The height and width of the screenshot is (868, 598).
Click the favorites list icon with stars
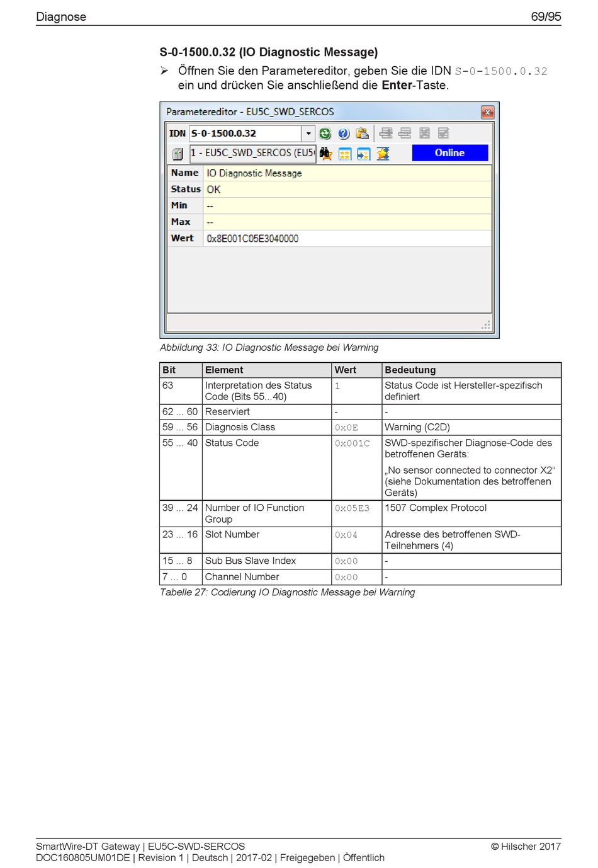pyautogui.click(x=345, y=153)
